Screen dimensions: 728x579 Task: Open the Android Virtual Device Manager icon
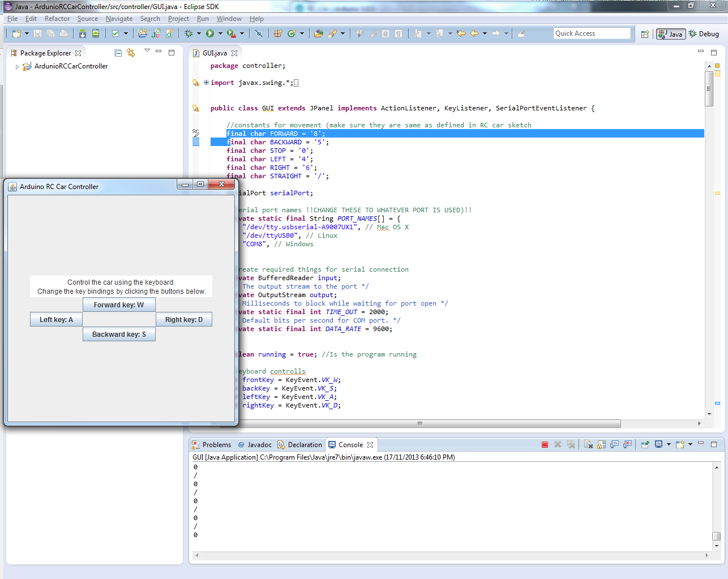click(96, 34)
